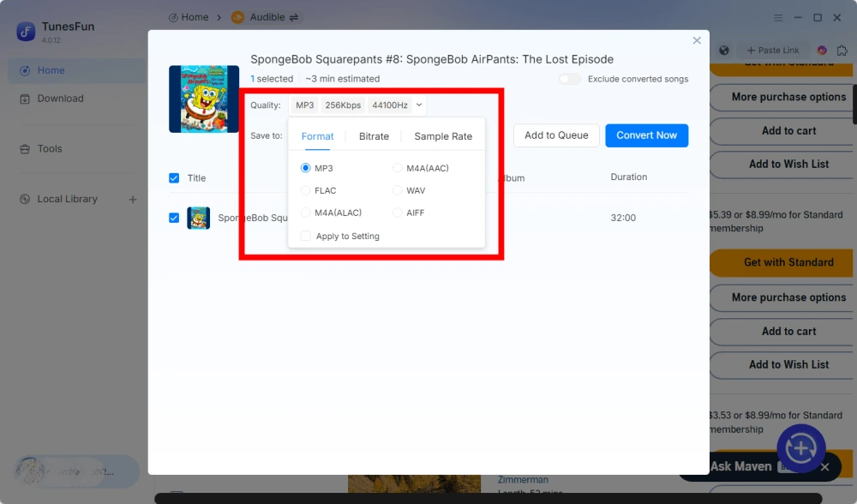Screen dimensions: 857x504
Task: Click the Convert Now button
Action: pos(646,135)
